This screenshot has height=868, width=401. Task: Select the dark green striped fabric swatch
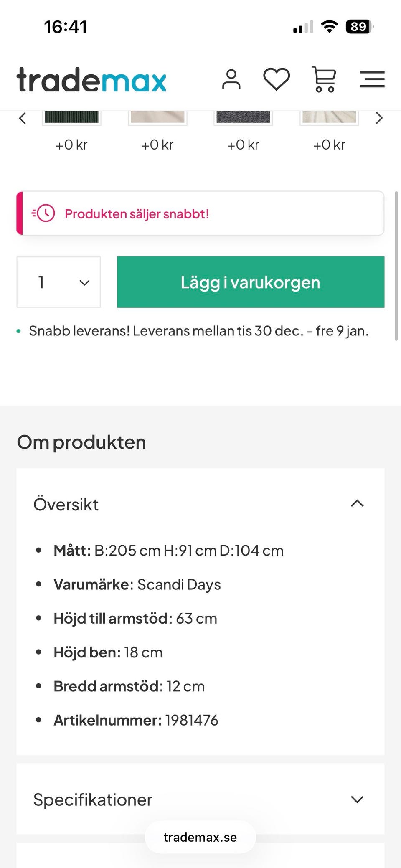(71, 117)
